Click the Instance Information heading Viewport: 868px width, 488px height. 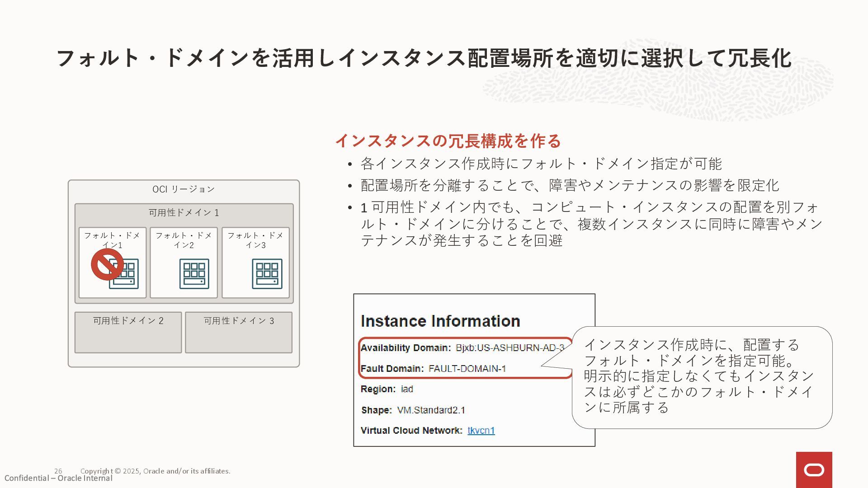click(440, 321)
